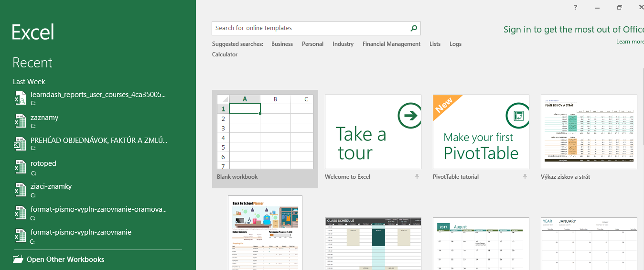Pin the Welcome to Excel template
This screenshot has height=270, width=644.
tap(417, 177)
